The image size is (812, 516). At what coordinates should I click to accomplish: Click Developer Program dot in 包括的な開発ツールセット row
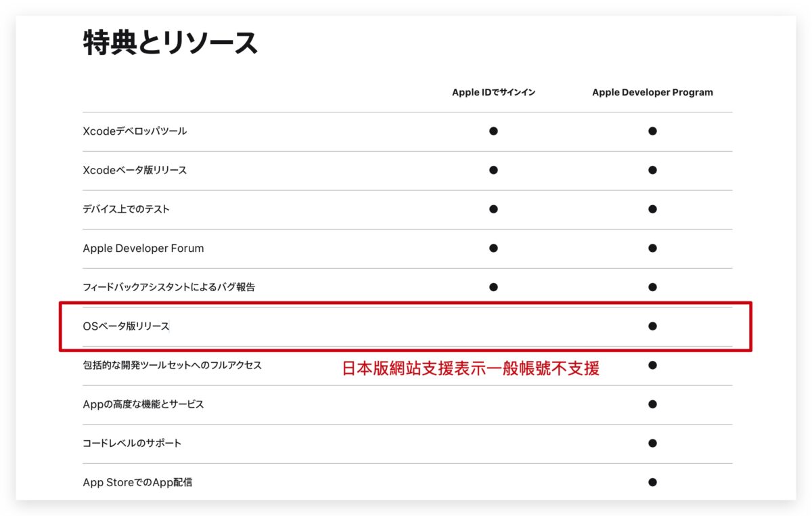click(x=652, y=365)
